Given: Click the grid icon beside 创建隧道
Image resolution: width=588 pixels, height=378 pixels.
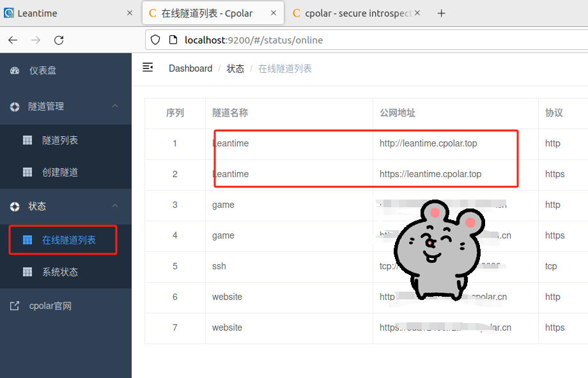Looking at the screenshot, I should (27, 172).
